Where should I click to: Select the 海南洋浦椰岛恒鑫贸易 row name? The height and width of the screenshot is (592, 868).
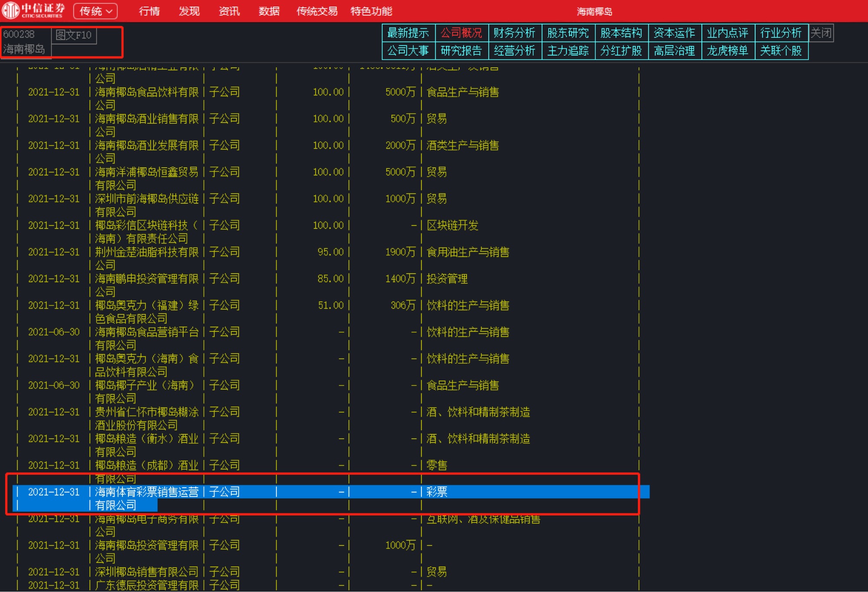pyautogui.click(x=147, y=172)
